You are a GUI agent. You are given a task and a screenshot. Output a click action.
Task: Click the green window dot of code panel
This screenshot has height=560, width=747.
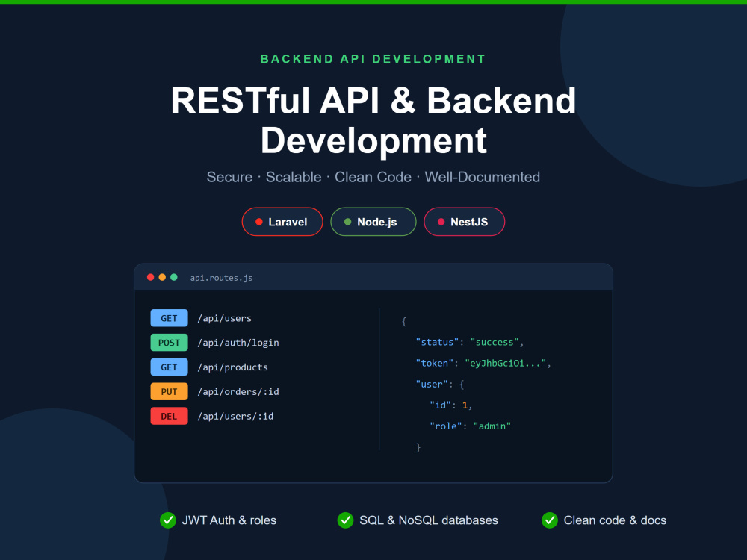[x=174, y=277]
